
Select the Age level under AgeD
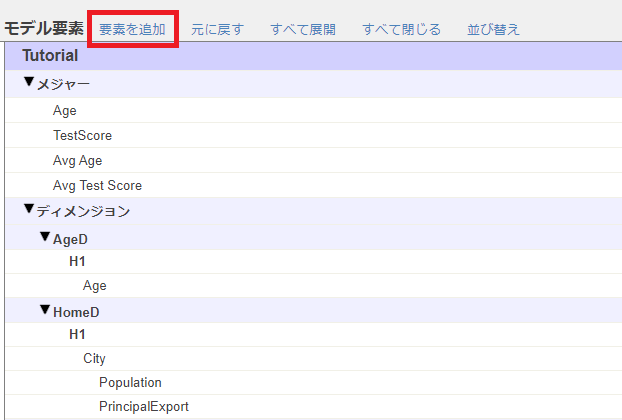click(x=94, y=285)
